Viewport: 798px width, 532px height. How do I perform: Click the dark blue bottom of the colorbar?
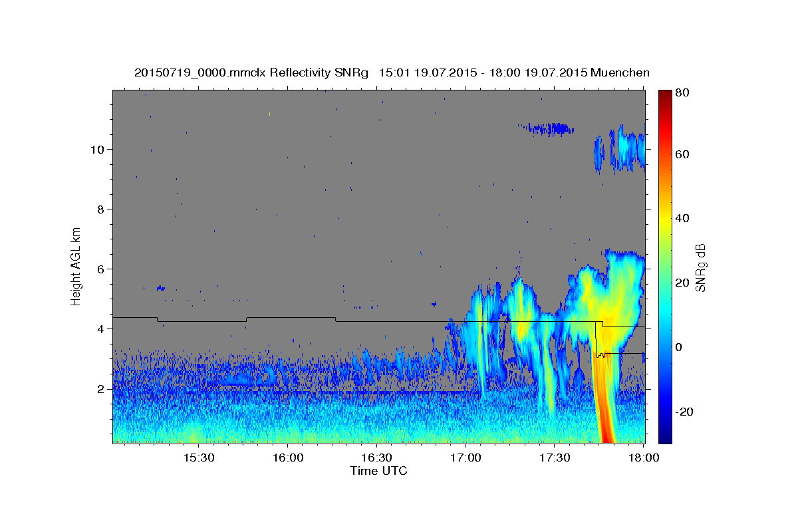click(x=664, y=436)
